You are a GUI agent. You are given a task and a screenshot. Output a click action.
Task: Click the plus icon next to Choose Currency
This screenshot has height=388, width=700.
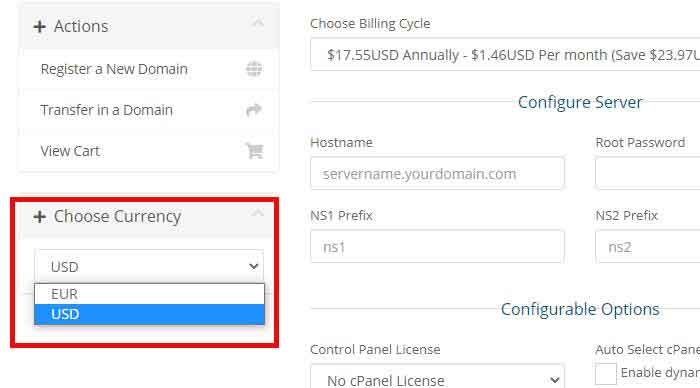pyautogui.click(x=40, y=217)
